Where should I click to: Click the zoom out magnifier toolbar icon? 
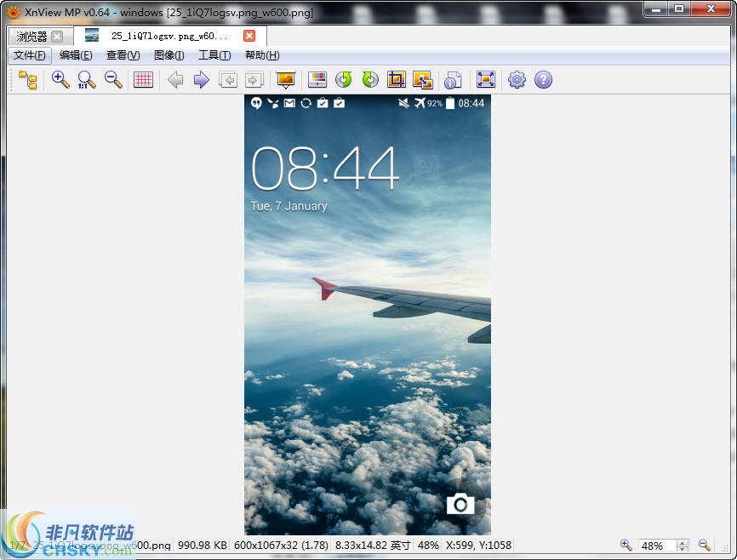pos(112,80)
